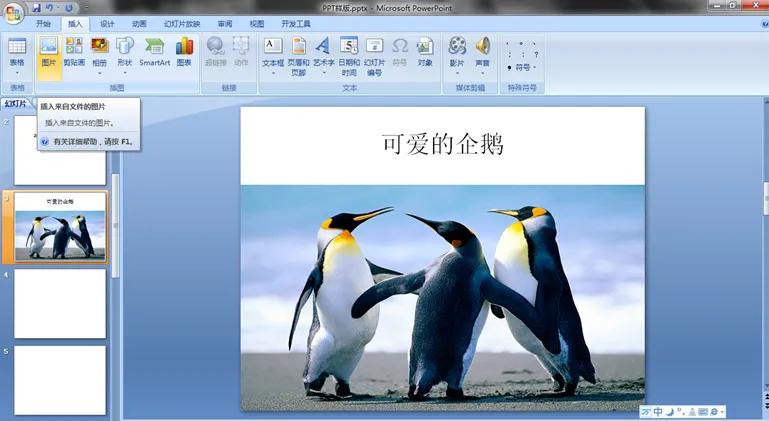Expand the 表格 dropdown arrow
The height and width of the screenshot is (421, 769).
(17, 73)
